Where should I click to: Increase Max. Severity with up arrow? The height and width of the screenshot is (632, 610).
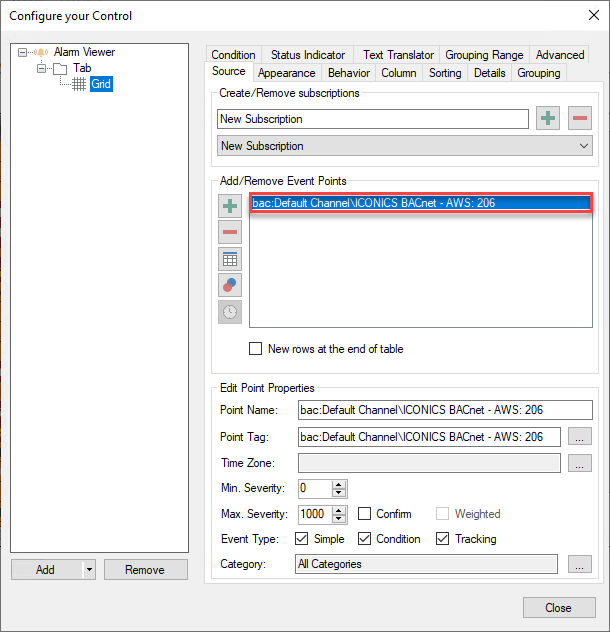pyautogui.click(x=339, y=510)
